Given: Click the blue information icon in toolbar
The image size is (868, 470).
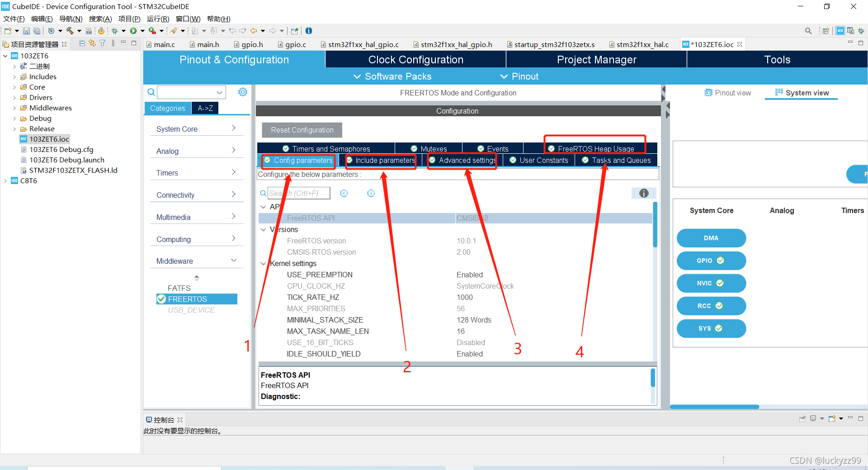Looking at the screenshot, I should click(x=309, y=31).
